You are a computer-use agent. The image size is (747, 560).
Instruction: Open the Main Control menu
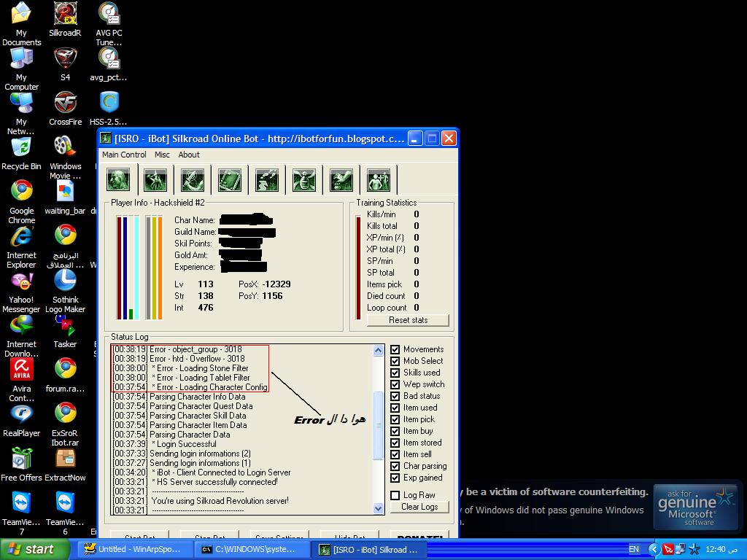pyautogui.click(x=124, y=155)
